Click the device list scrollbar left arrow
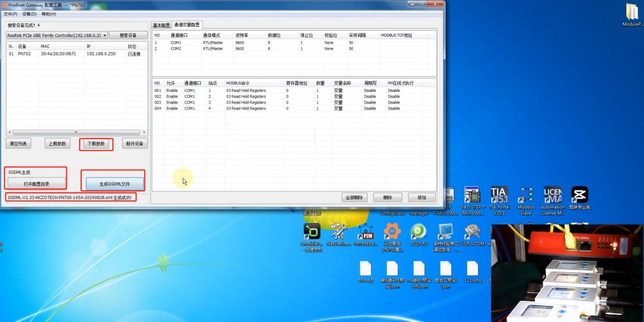The width and height of the screenshot is (644, 322). (9, 132)
